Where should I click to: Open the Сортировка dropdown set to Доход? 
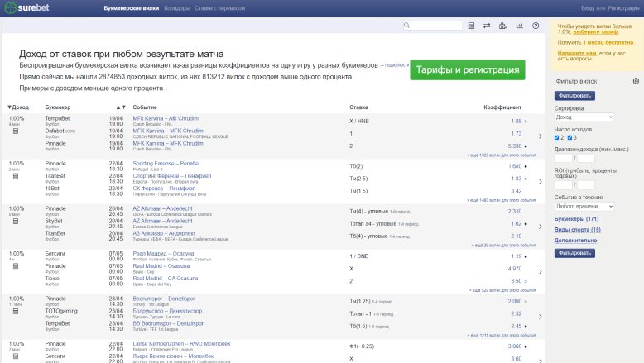(583, 117)
